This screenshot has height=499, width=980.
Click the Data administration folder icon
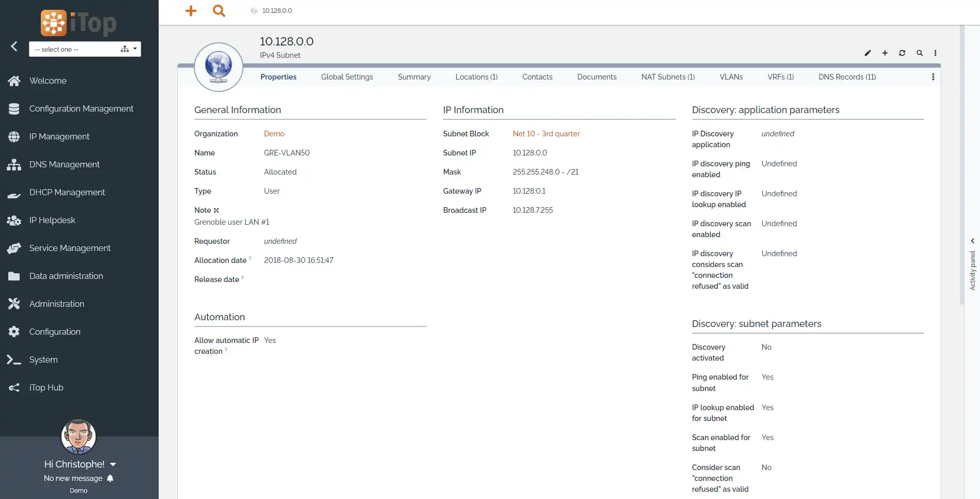(14, 276)
